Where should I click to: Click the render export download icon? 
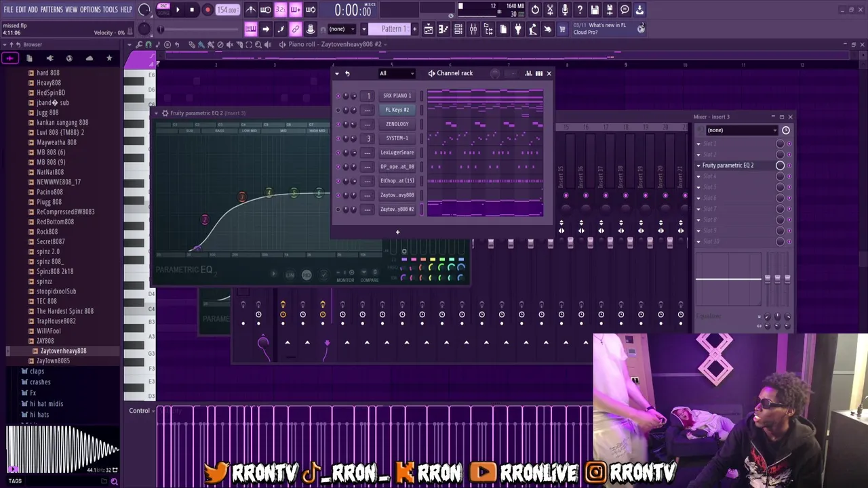pos(639,9)
